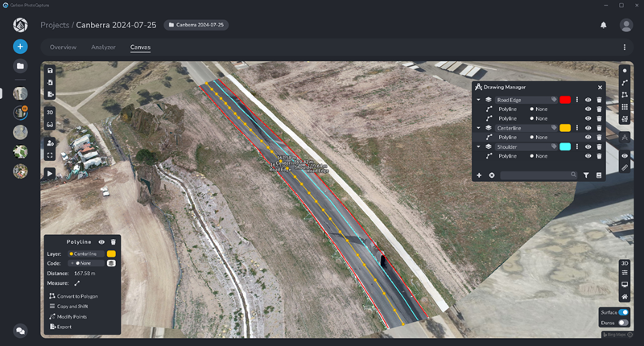This screenshot has height=346, width=644.
Task: Open the chat bubble icon in sidebar
Action: (x=20, y=330)
